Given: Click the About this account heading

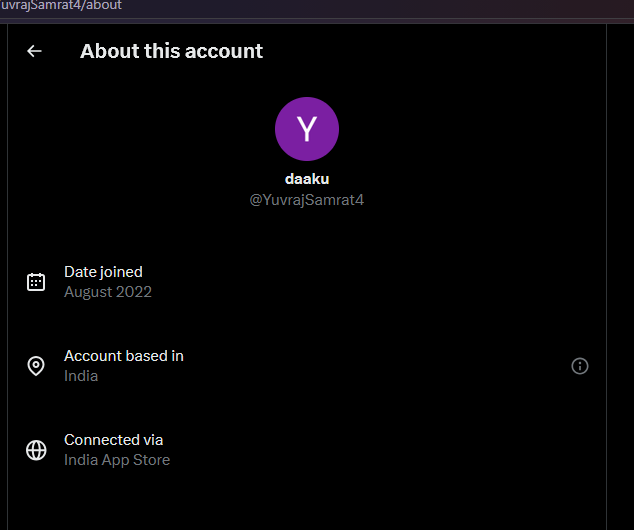Looking at the screenshot, I should click(x=171, y=51).
